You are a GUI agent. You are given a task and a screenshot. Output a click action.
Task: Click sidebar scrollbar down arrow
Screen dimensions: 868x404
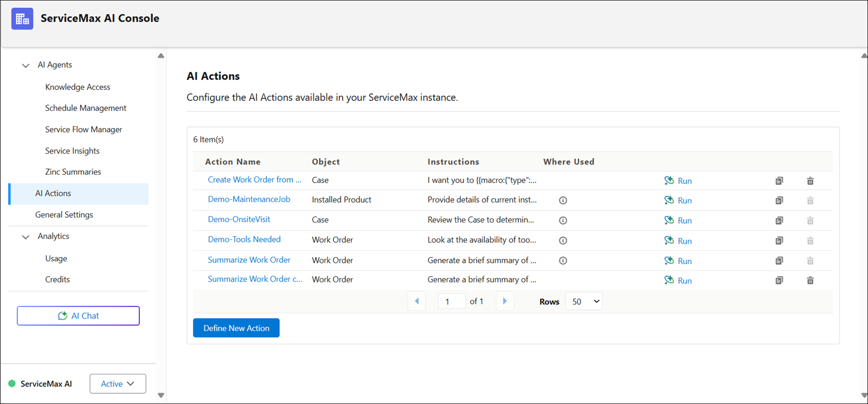[161, 395]
